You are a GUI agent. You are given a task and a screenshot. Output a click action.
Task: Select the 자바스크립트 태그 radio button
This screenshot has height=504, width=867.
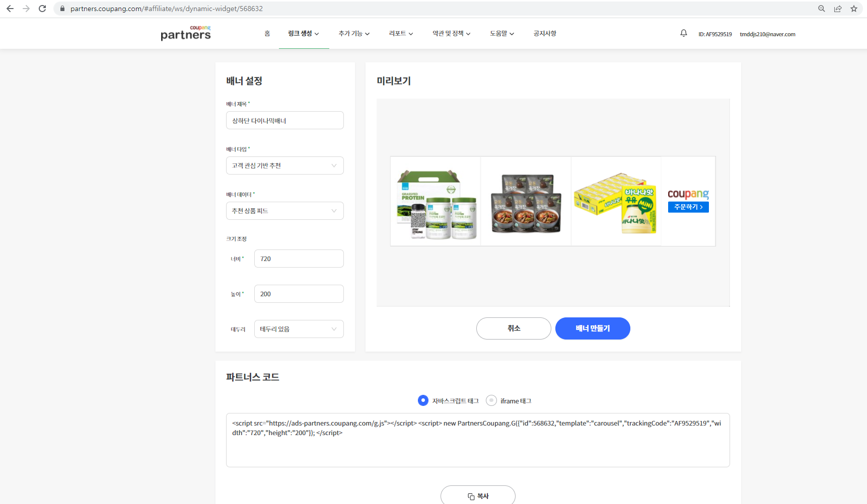click(423, 400)
